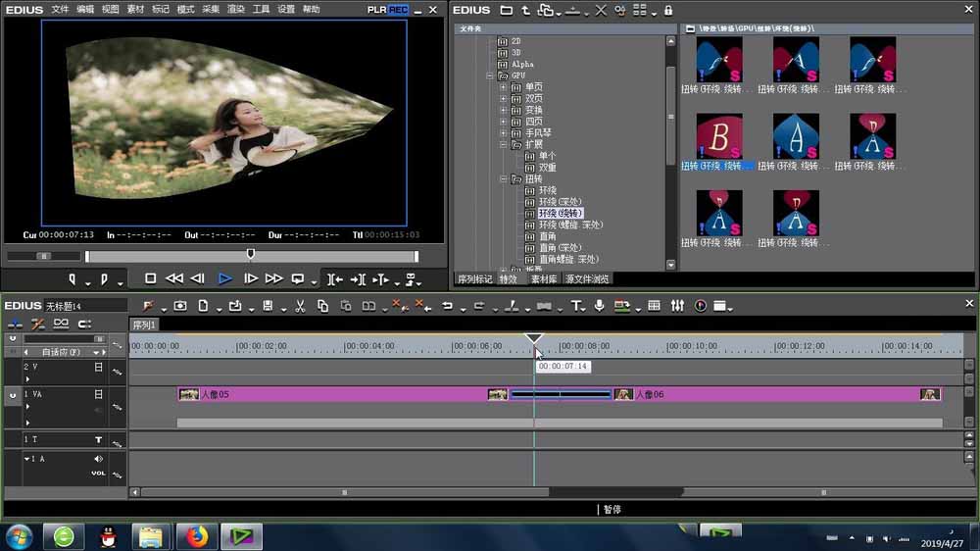Open the 编辑 menu
The image size is (980, 551).
85,10
